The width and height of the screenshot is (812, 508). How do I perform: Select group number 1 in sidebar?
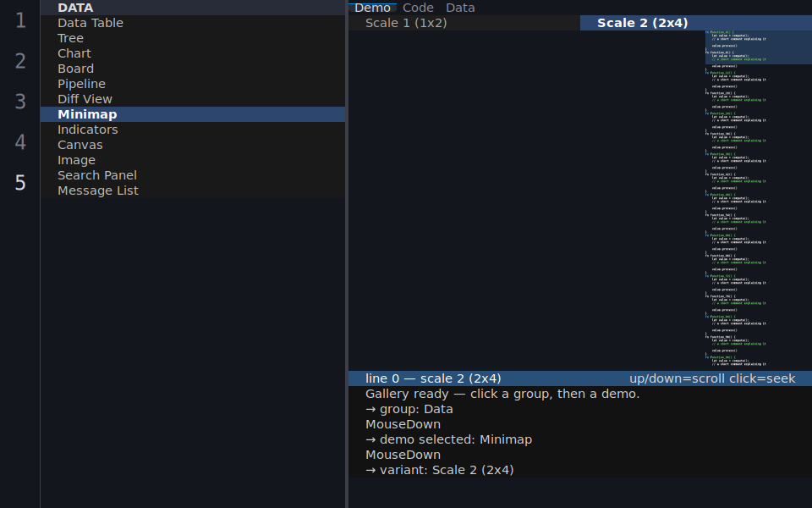pos(20,20)
